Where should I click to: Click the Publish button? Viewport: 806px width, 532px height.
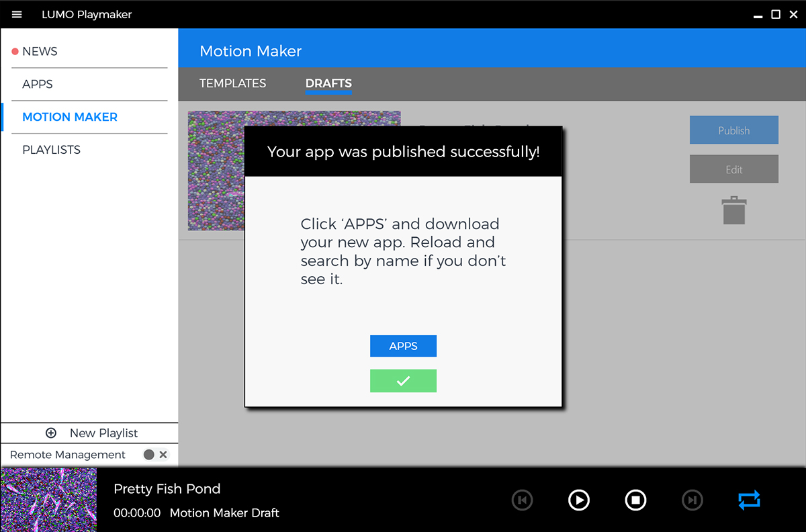click(x=733, y=130)
